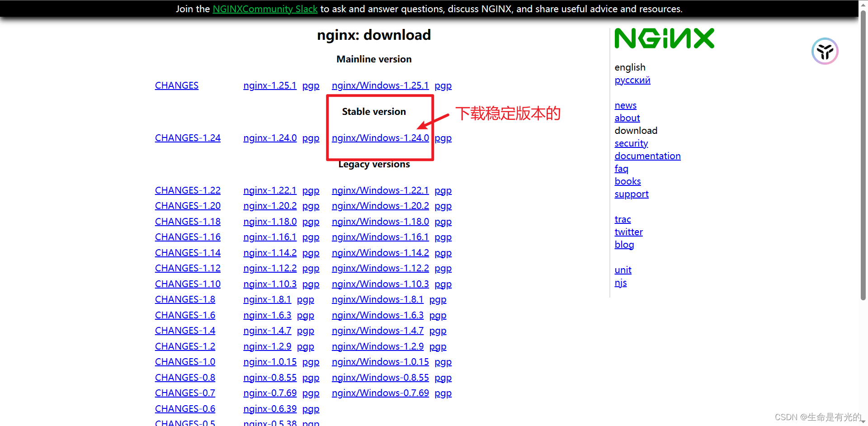868x426 pixels.
Task: Open blog link in sidebar
Action: click(624, 245)
